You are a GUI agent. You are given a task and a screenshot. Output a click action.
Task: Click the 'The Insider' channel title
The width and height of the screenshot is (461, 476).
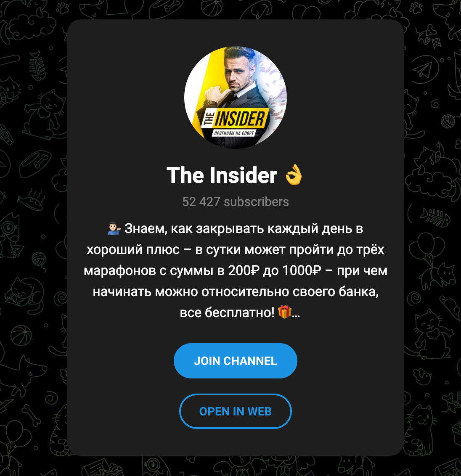tap(222, 175)
